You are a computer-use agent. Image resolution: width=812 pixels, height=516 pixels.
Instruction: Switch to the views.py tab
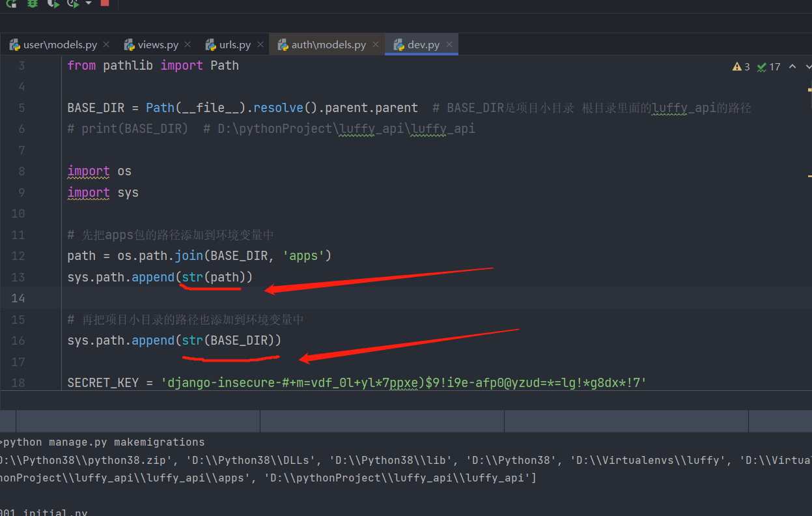coord(158,45)
